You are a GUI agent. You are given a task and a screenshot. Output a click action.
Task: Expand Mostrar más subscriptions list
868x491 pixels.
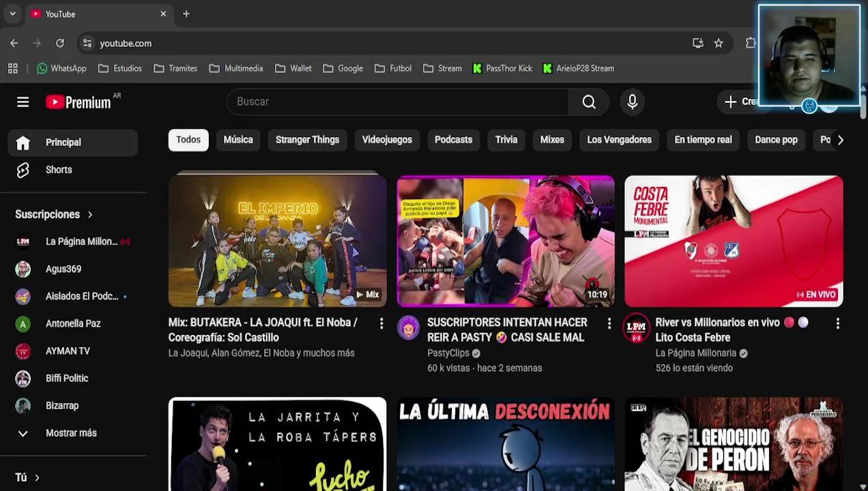[70, 433]
